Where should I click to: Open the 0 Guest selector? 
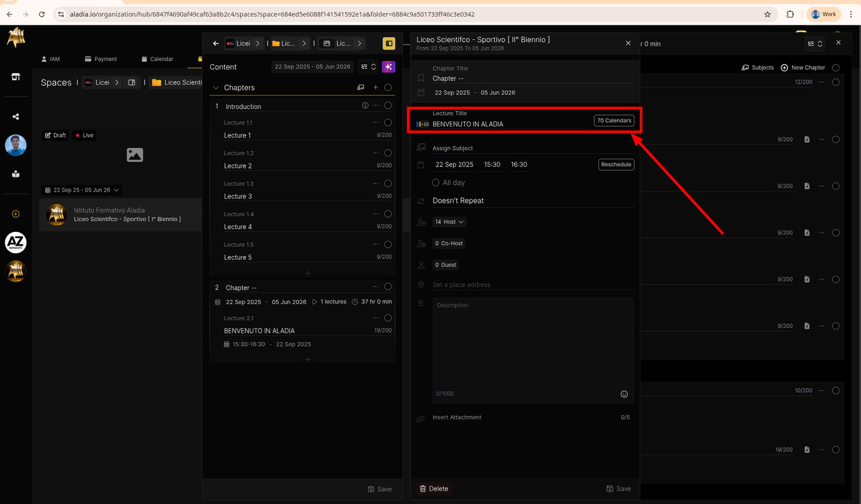pyautogui.click(x=446, y=265)
